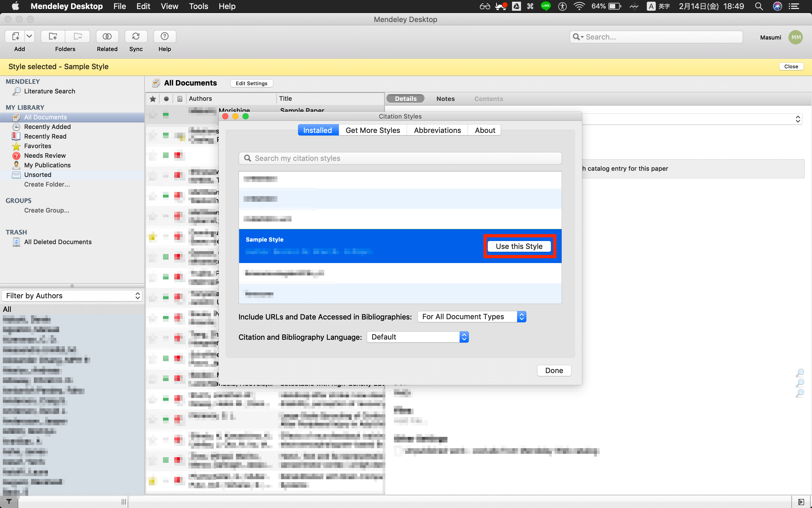The image size is (812, 508).
Task: Open the Add dropdown arrow
Action: point(30,36)
